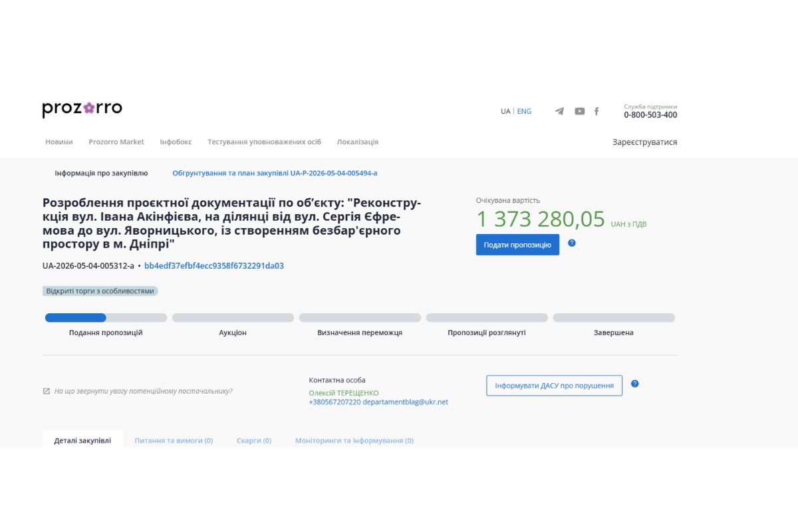The image size is (798, 532).
Task: Open Prozorro Market menu item
Action: (116, 142)
